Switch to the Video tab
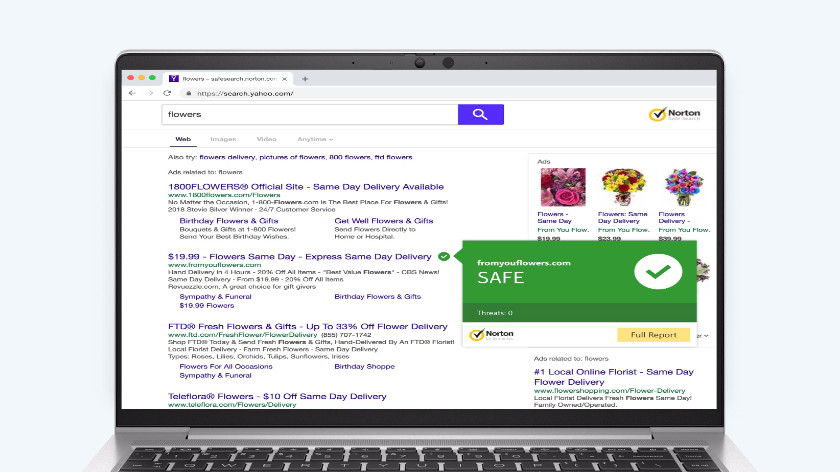Viewport: 840px width, 473px height. coord(266,139)
